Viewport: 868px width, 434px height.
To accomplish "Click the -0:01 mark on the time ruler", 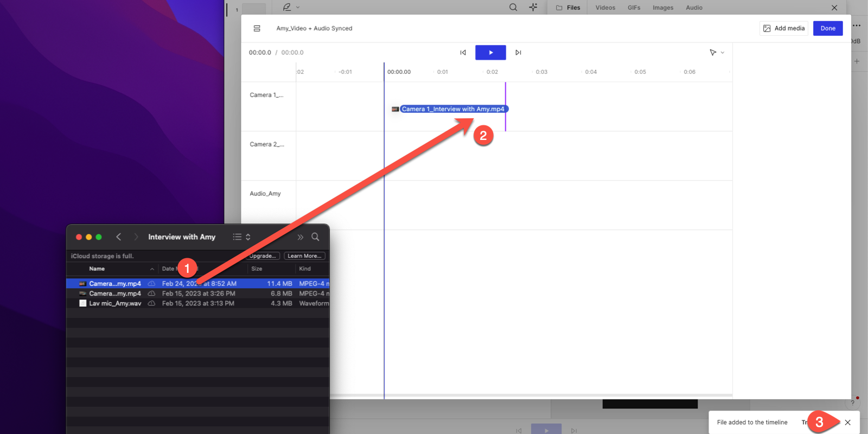I will tap(345, 72).
